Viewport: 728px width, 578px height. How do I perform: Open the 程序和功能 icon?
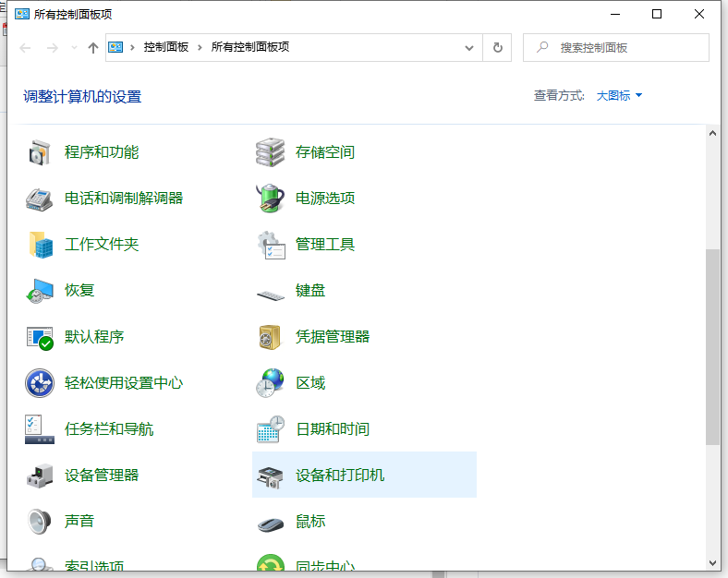click(40, 152)
